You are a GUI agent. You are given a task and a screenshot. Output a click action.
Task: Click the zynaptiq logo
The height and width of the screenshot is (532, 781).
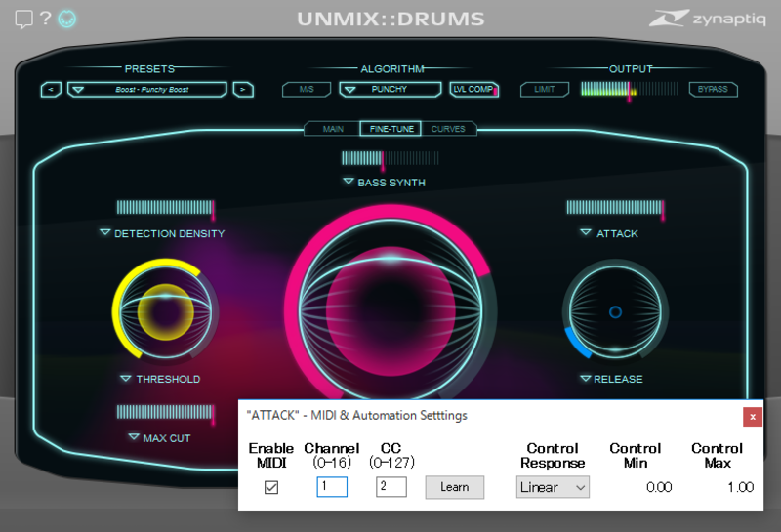tap(707, 18)
